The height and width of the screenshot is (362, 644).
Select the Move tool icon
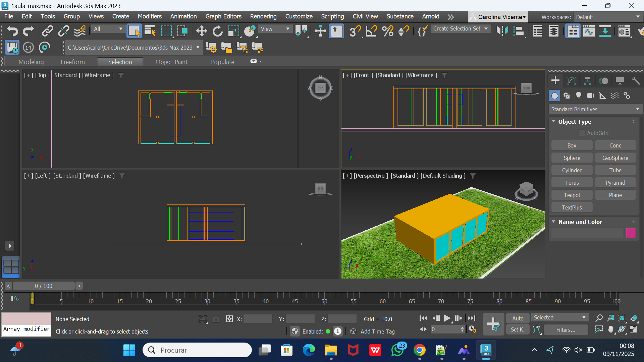(x=201, y=31)
